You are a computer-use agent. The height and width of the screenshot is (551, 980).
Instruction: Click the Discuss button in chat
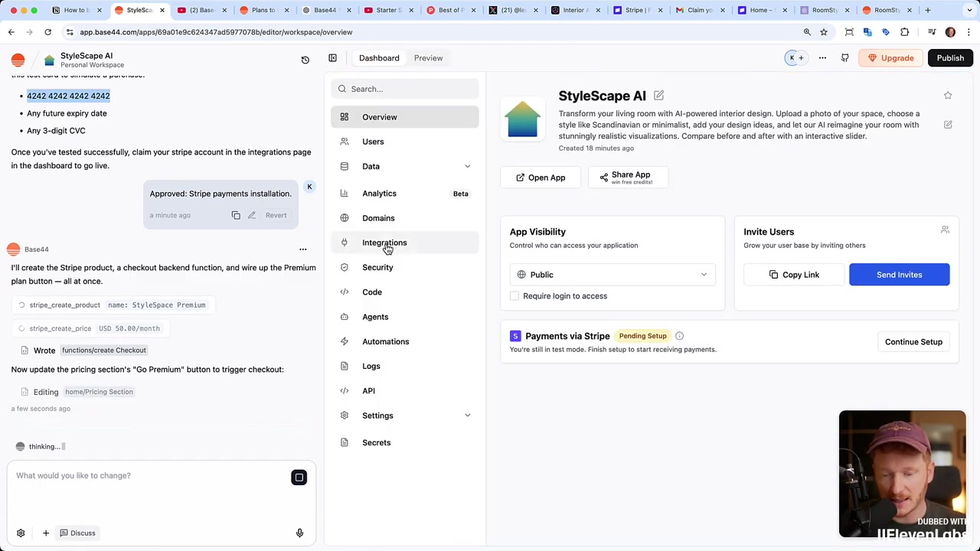click(78, 533)
